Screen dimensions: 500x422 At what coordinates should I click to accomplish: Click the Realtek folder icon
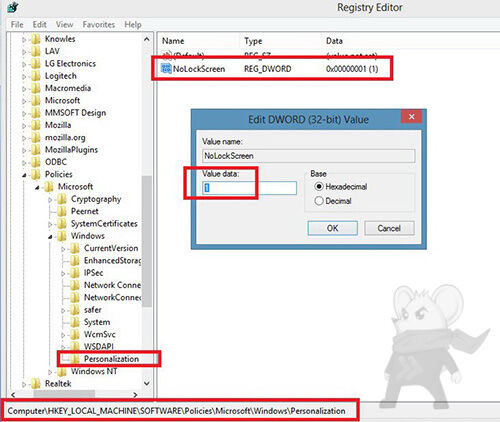[x=36, y=384]
